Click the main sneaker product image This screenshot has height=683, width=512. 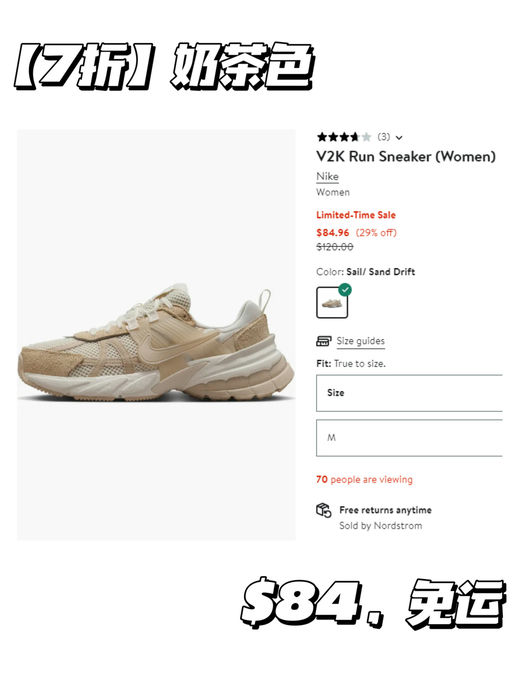click(156, 335)
